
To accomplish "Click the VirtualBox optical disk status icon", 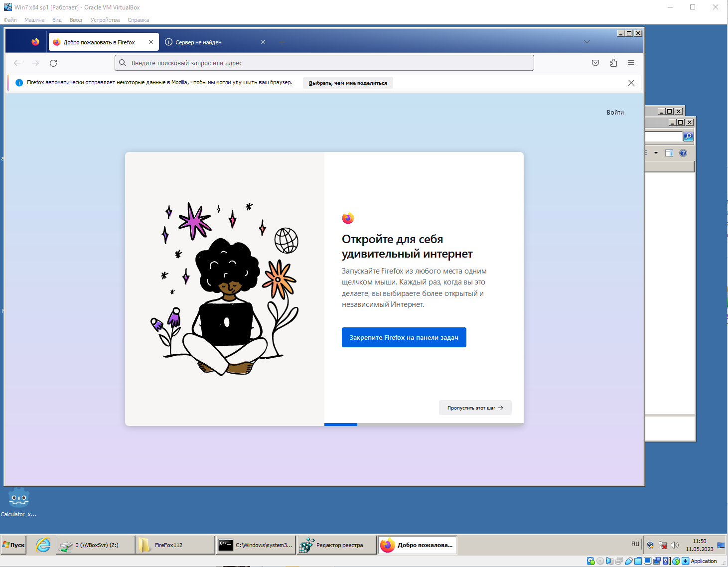I will [x=600, y=561].
